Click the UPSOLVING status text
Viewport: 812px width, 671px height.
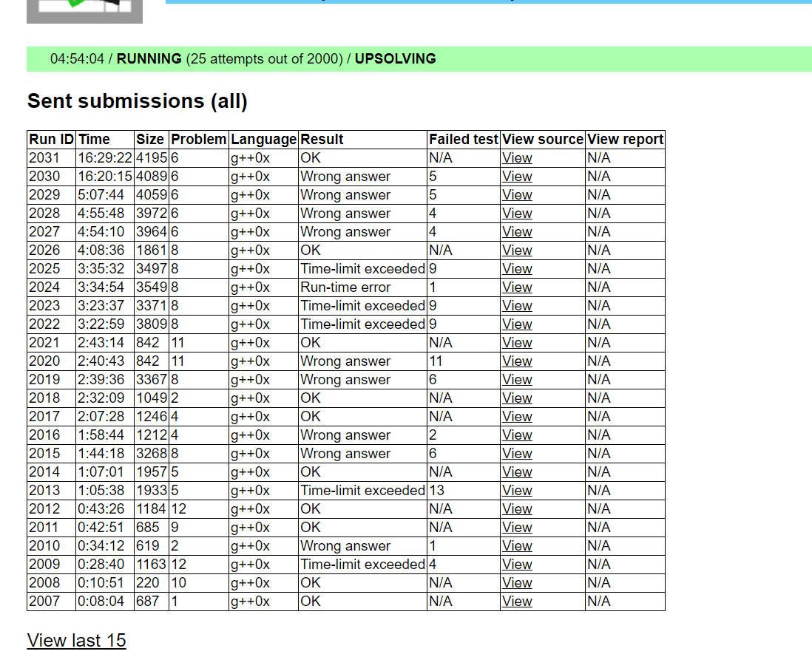395,59
